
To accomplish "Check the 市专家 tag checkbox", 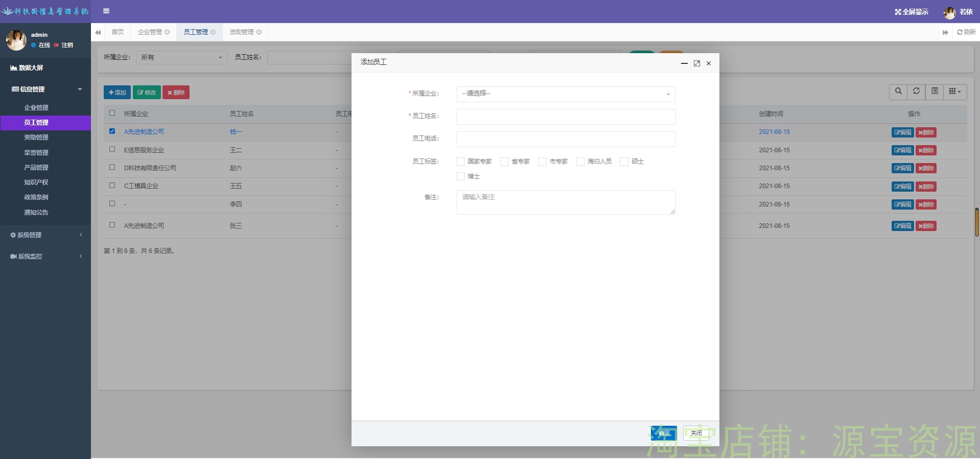I will click(542, 162).
